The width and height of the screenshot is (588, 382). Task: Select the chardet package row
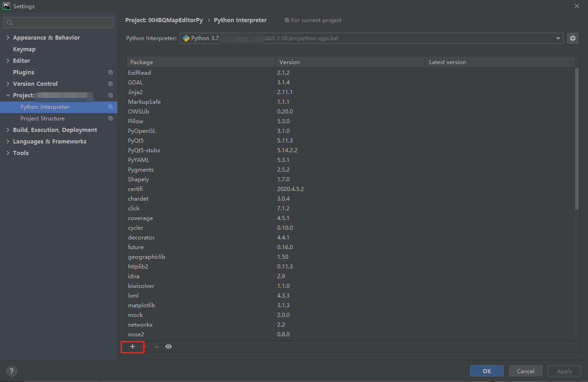tap(351, 199)
